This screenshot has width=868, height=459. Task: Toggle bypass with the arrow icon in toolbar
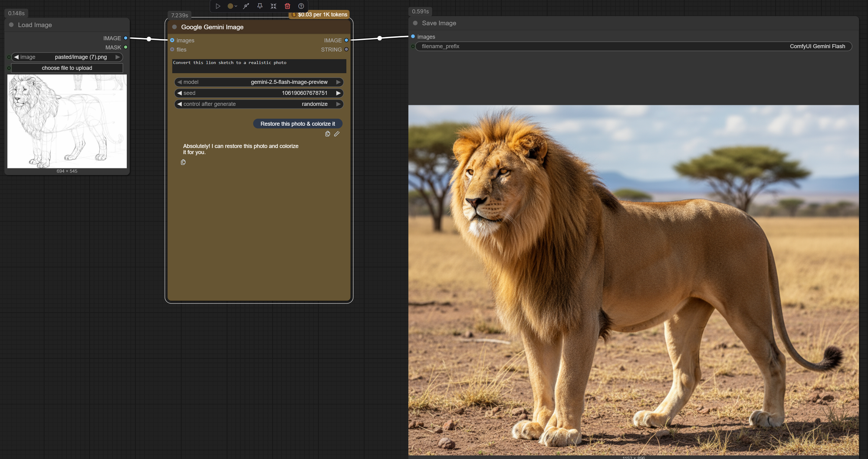point(246,6)
